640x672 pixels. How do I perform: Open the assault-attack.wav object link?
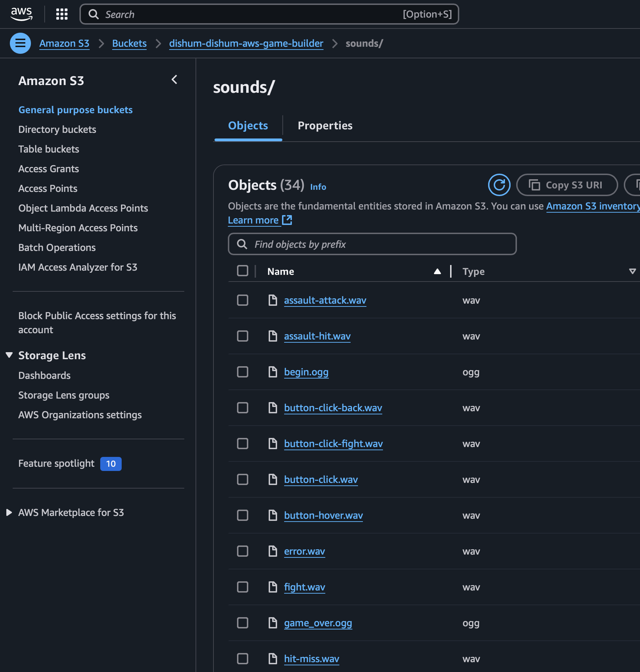tap(325, 301)
